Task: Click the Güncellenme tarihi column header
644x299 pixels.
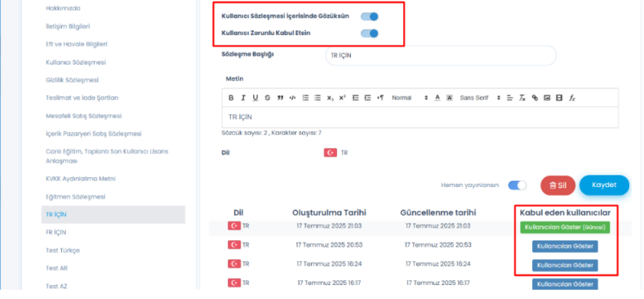Action: tap(438, 212)
